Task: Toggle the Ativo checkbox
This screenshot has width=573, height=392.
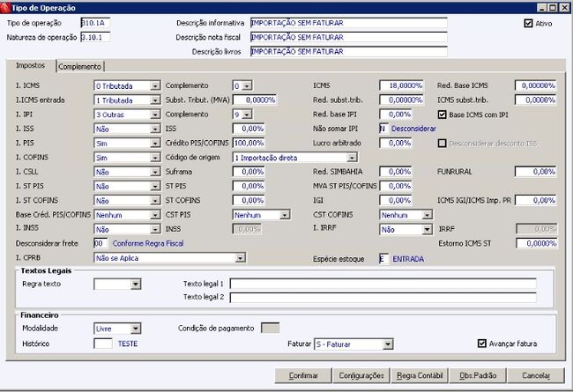Action: 528,24
